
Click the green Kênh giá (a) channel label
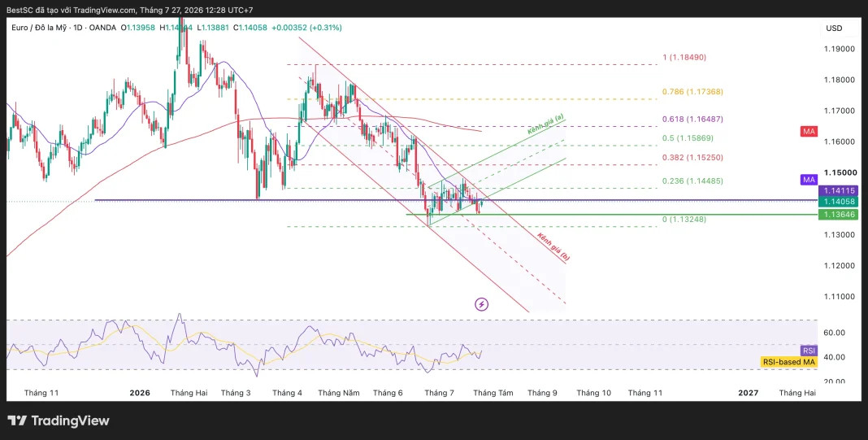545,124
